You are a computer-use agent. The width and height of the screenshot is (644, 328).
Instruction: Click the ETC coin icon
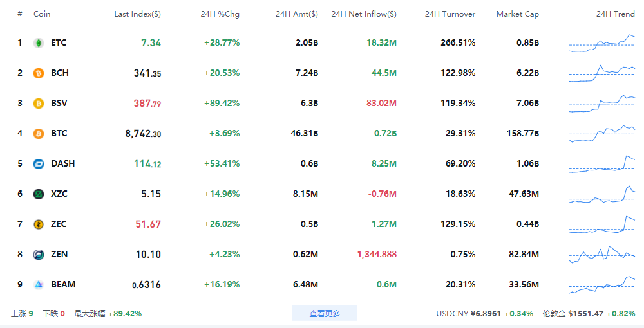click(39, 43)
